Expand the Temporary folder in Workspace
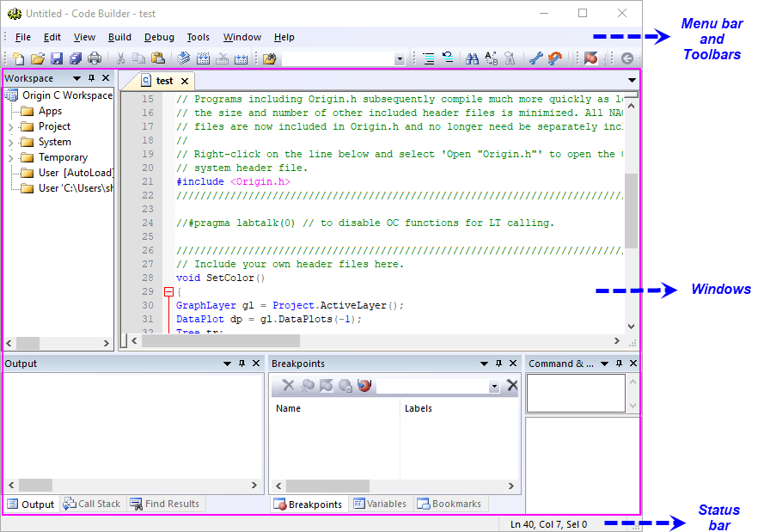Image resolution: width=764 pixels, height=532 pixels. (10, 158)
